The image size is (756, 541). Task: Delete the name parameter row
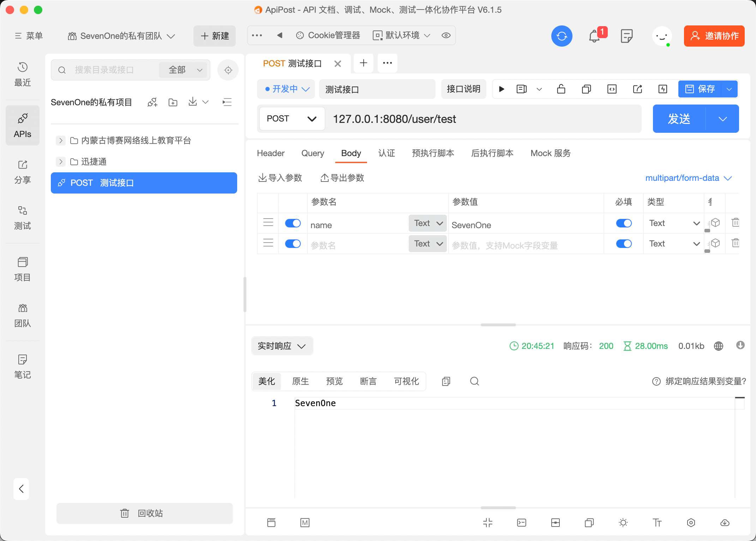(x=735, y=223)
